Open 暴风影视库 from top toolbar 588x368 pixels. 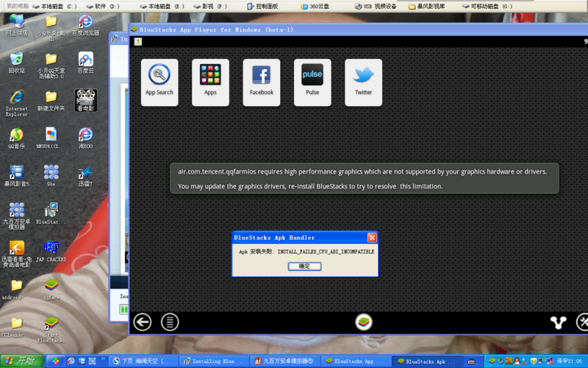(426, 6)
